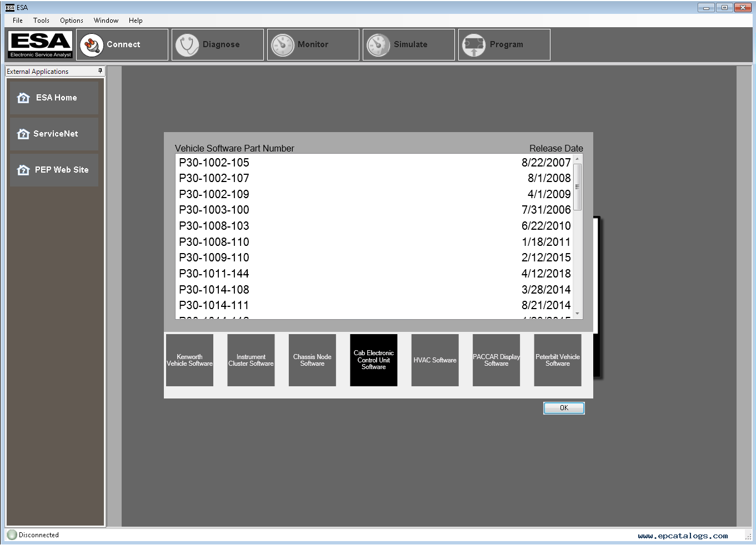Select PACCAR Display Software tile
The image size is (756, 545).
496,360
